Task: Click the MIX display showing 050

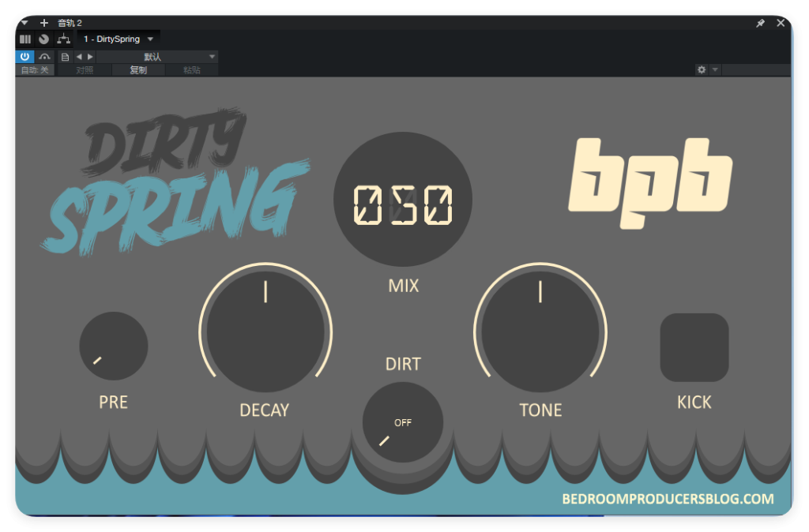Action: [403, 200]
